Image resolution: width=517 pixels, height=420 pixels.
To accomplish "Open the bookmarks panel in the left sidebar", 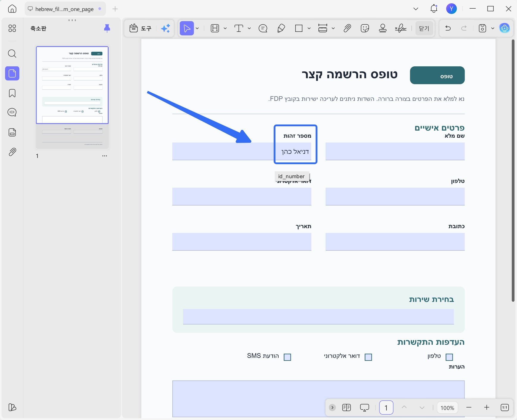I will tap(12, 93).
